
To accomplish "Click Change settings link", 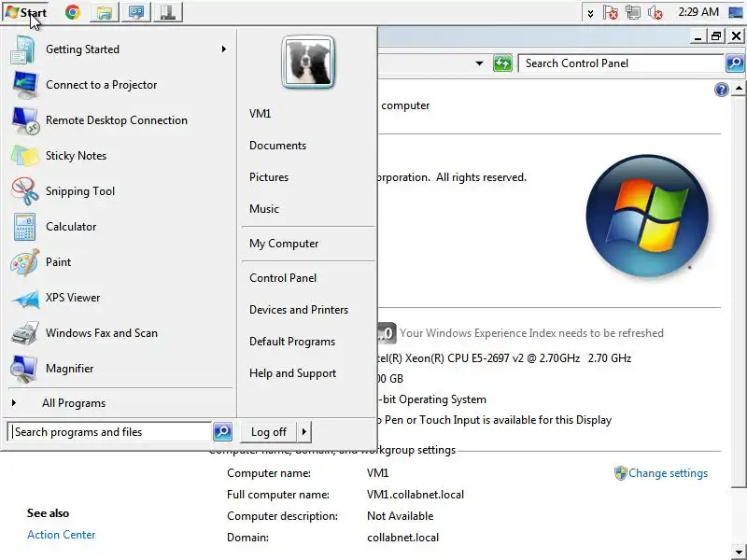I will coord(668,473).
